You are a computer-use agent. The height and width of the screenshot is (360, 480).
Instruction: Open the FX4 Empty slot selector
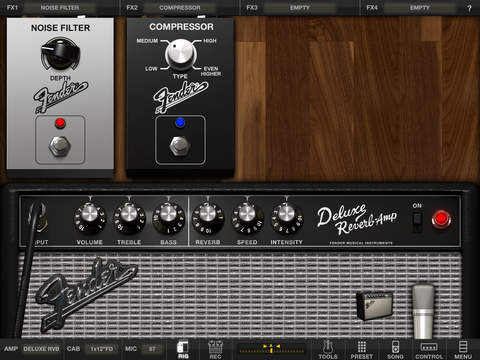coord(420,7)
